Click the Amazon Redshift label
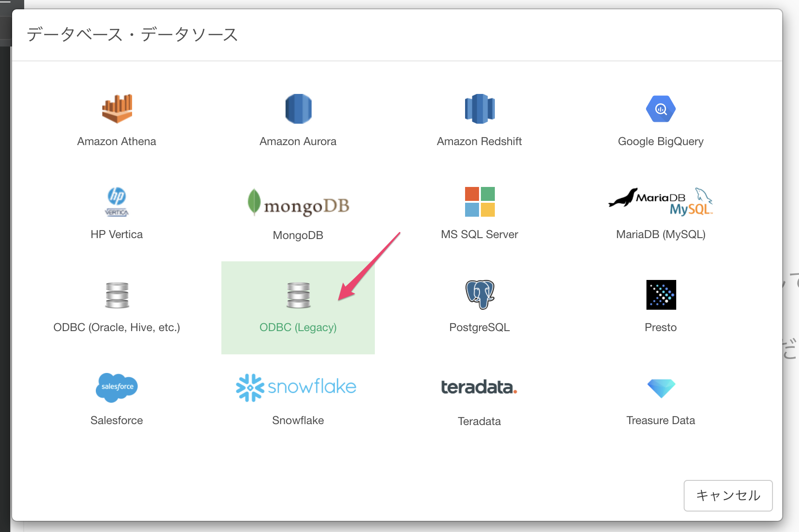Screen dimensions: 799x532 coord(479,141)
